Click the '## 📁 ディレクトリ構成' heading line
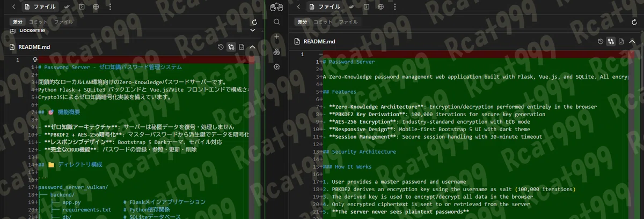Viewport: 644px width, 219px height. (70, 164)
